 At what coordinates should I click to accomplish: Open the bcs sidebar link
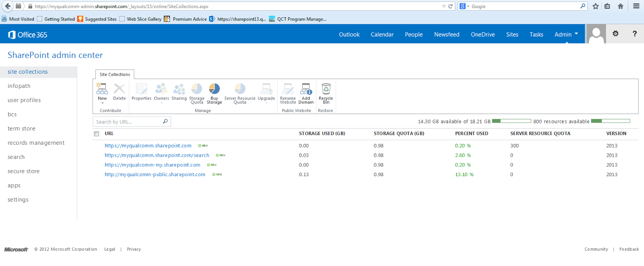(12, 114)
